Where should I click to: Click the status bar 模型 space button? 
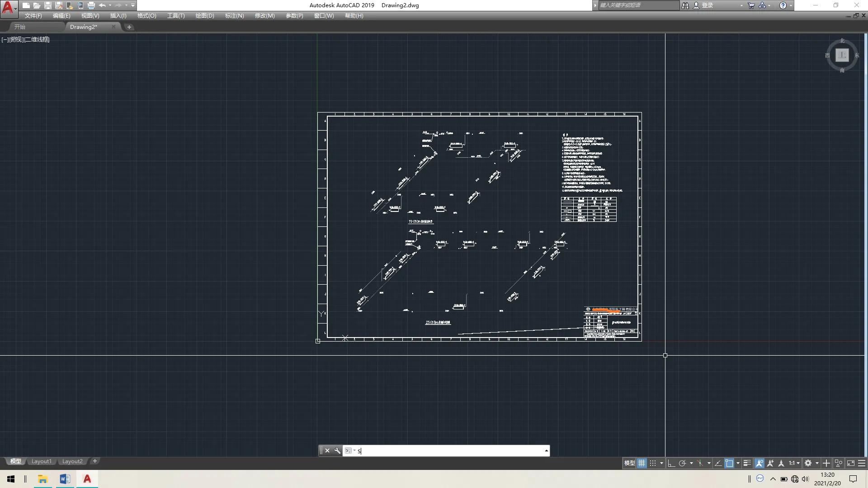point(629,463)
